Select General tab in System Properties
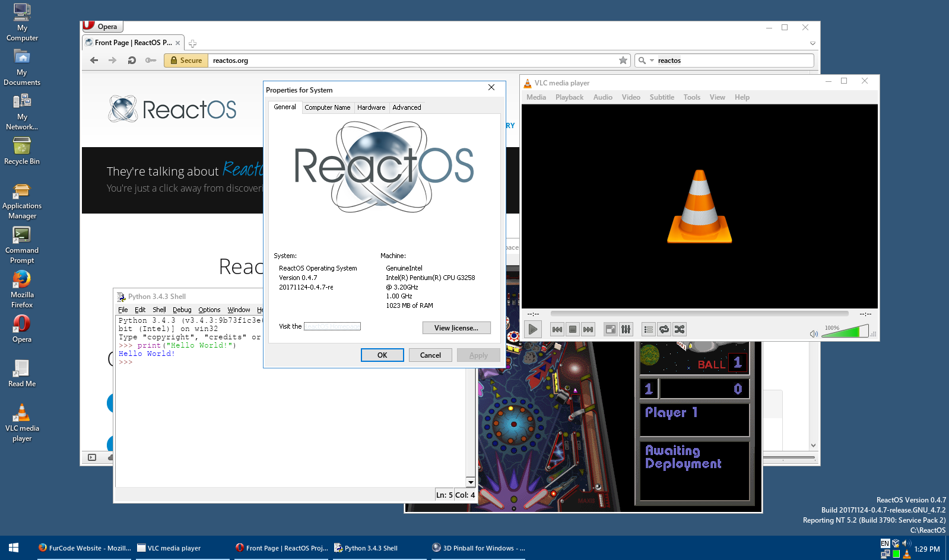 tap(285, 107)
